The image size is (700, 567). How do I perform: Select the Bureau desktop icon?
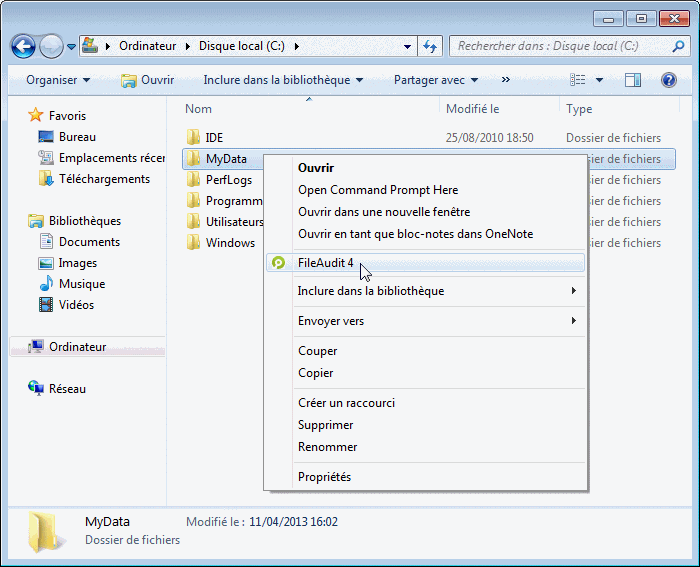click(46, 137)
